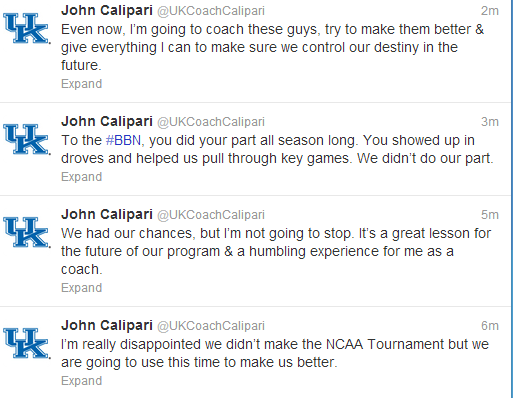513x398 pixels.
Task: Open John Calipari name on 5m tweet
Action: (107, 215)
